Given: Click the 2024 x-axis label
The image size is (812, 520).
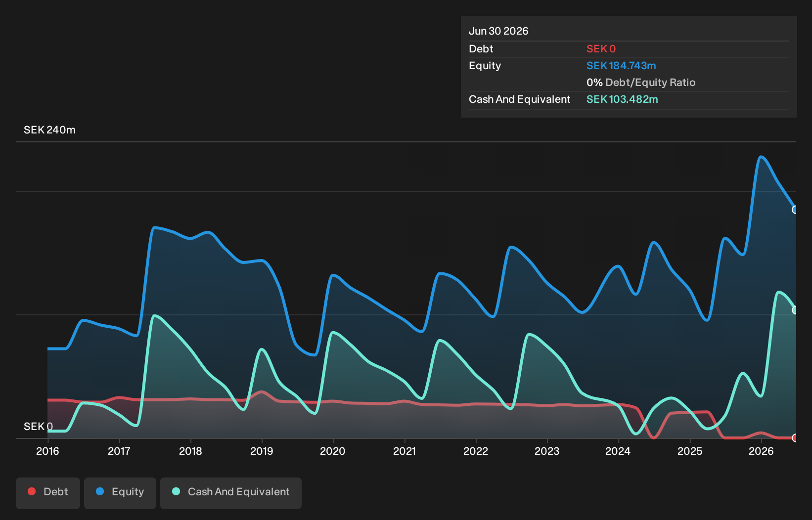Looking at the screenshot, I should click(x=618, y=451).
